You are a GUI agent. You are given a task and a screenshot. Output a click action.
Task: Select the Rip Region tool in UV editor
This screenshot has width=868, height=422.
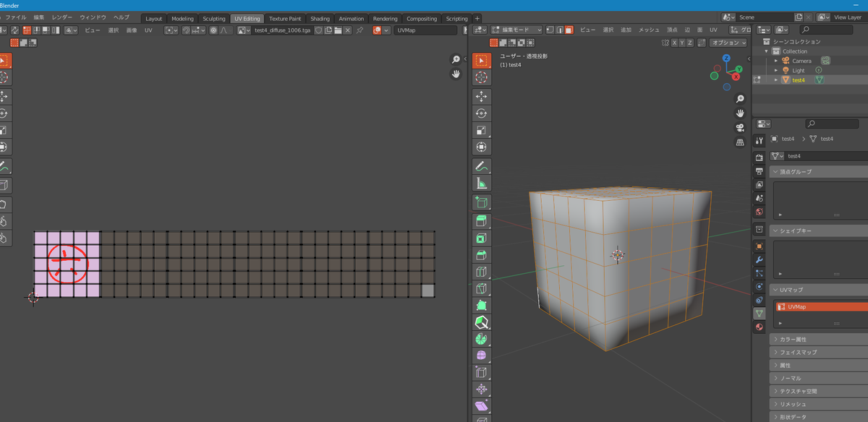4,186
